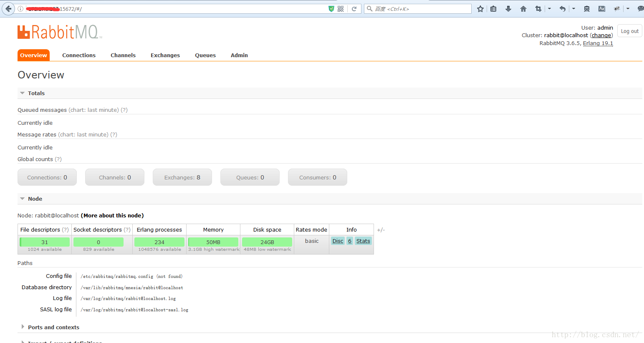Click the cluster name change link
Image resolution: width=644 pixels, height=343 pixels.
pyautogui.click(x=601, y=35)
